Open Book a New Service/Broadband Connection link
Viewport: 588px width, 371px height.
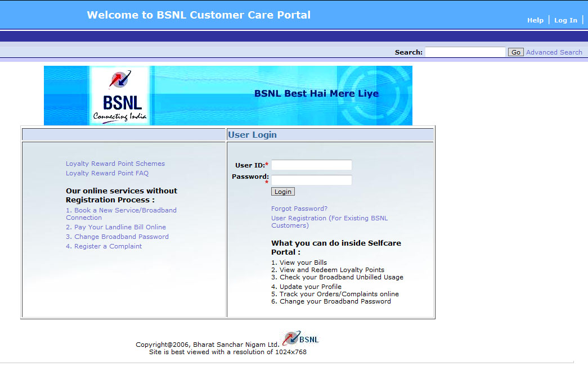[121, 214]
